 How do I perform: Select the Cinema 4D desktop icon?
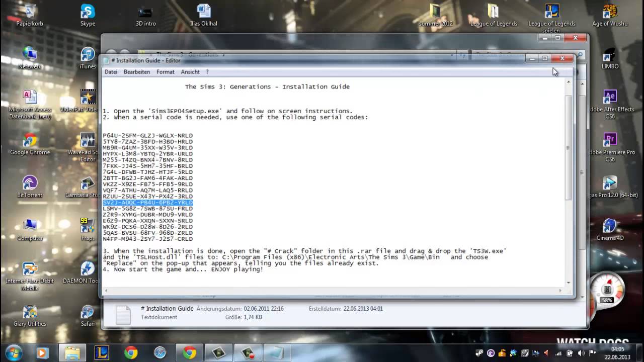click(x=610, y=229)
